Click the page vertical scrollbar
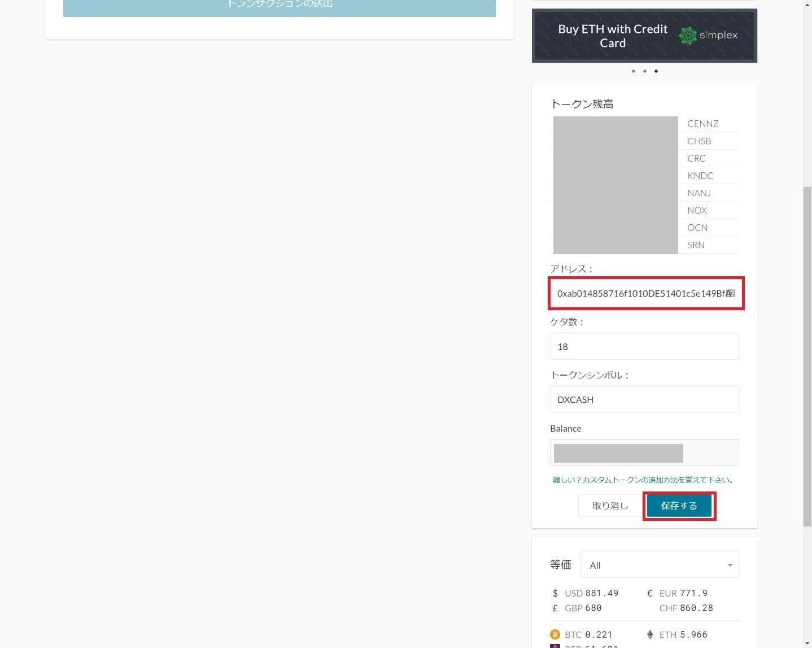The height and width of the screenshot is (648, 812). (807, 356)
